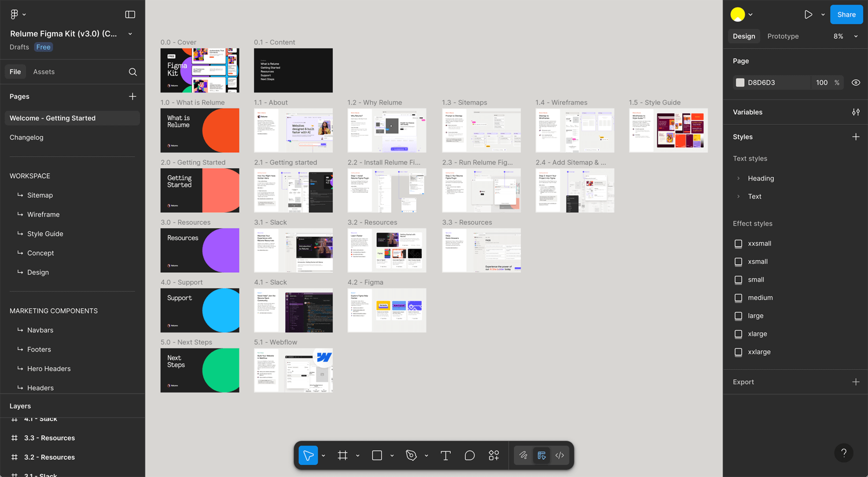Viewport: 868px width, 477px height.
Task: Toggle page background visibility eye
Action: (856, 83)
